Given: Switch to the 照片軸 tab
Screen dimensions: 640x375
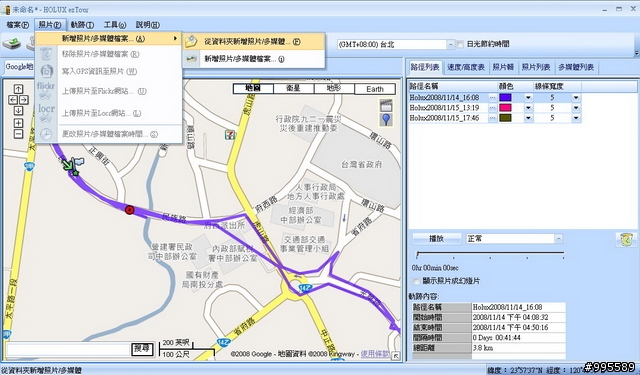Looking at the screenshot, I should tap(503, 67).
